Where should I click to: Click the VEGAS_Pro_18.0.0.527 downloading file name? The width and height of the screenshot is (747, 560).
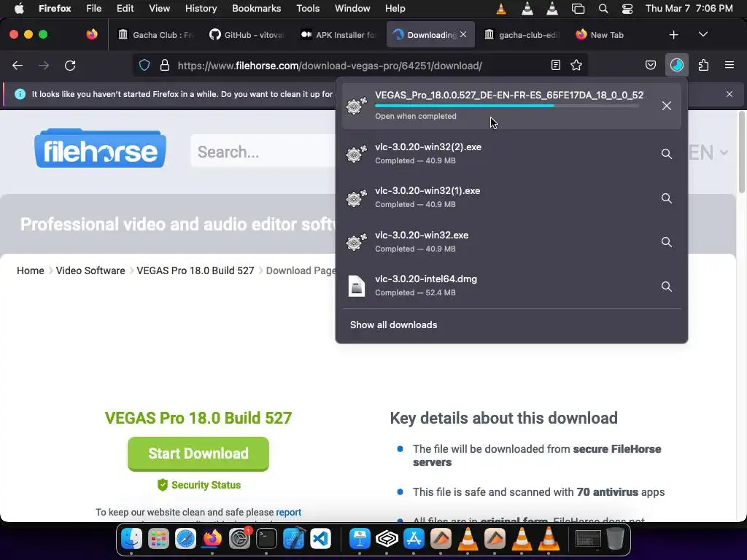509,95
